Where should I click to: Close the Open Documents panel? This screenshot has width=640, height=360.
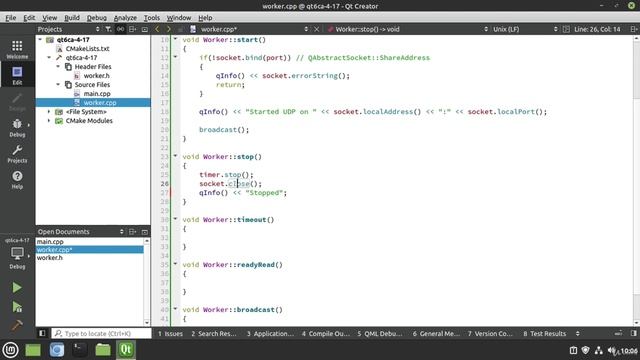click(x=144, y=231)
